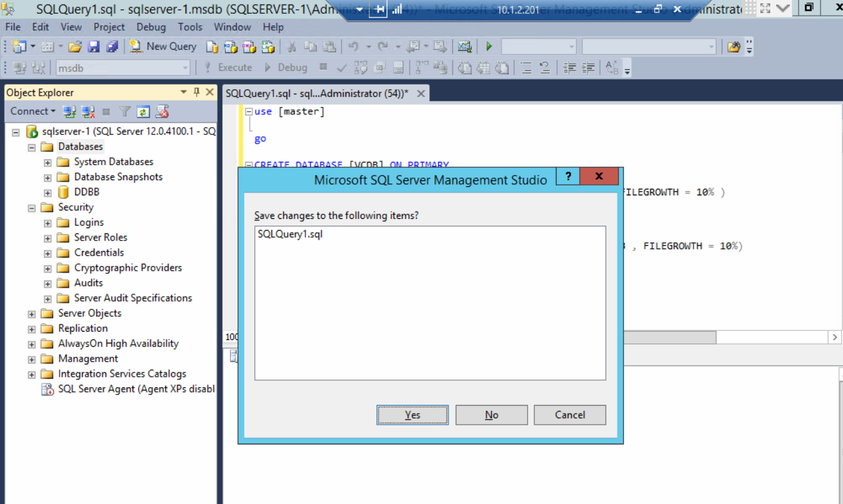
Task: Click the Object Explorer Disconnect icon
Action: pos(88,111)
